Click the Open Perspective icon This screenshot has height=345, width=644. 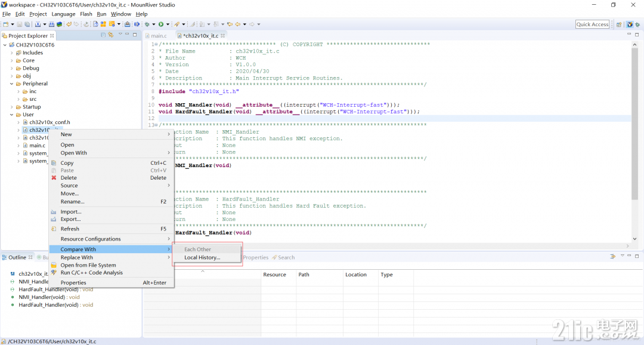[619, 24]
